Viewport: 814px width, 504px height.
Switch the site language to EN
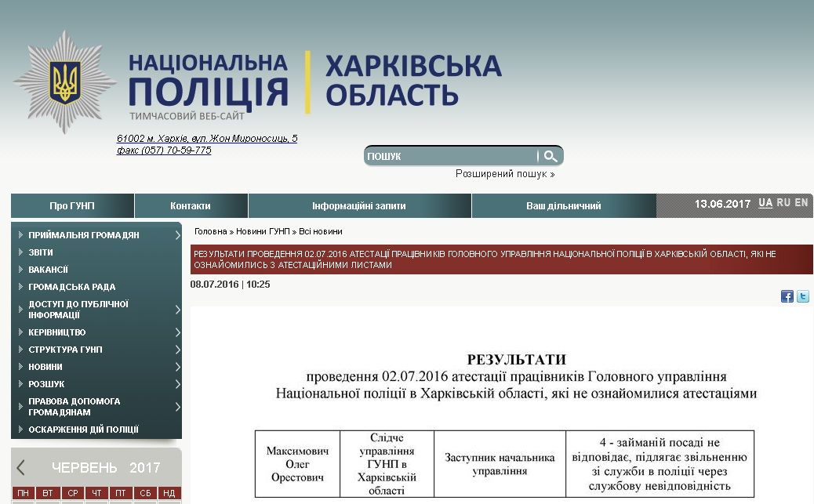pos(801,203)
